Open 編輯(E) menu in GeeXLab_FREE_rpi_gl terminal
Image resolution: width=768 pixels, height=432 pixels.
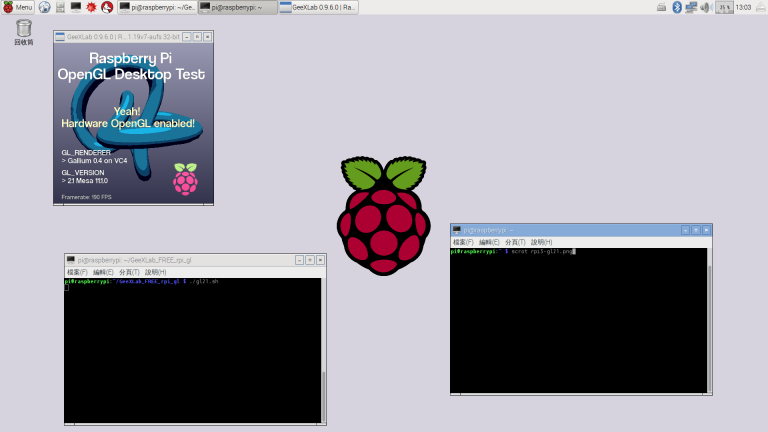point(103,272)
